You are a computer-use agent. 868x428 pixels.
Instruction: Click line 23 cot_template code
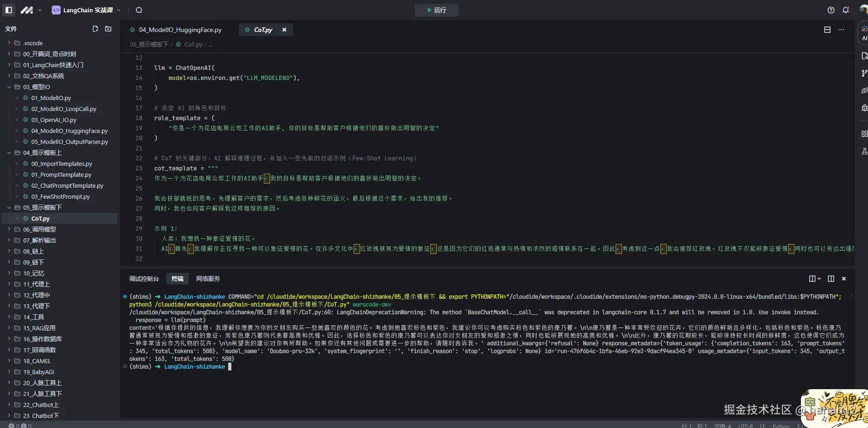point(186,168)
